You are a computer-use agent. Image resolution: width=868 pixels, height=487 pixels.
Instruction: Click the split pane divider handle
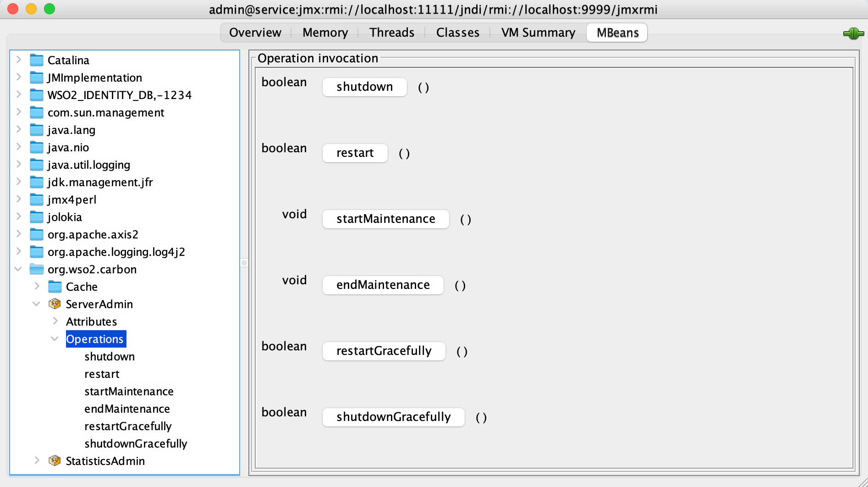point(244,263)
